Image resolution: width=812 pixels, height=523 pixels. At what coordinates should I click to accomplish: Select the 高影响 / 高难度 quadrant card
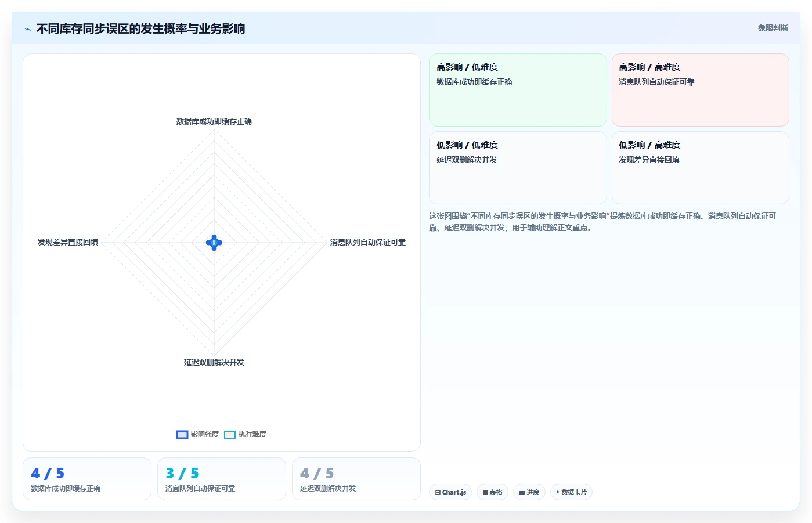pyautogui.click(x=700, y=90)
